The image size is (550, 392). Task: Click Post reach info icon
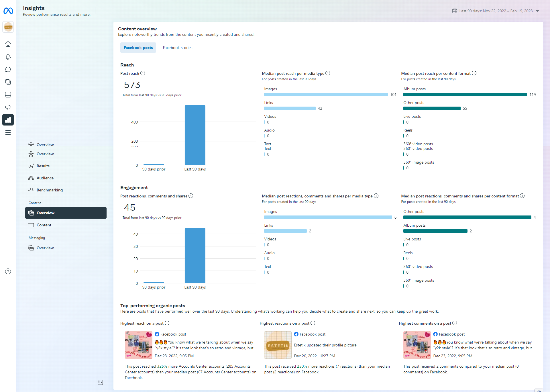pos(143,73)
